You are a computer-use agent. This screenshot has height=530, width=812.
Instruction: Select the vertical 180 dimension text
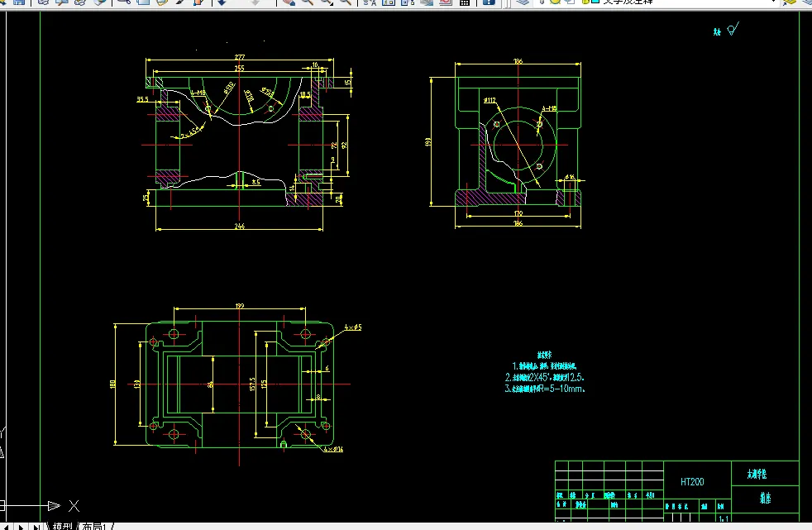tap(113, 384)
